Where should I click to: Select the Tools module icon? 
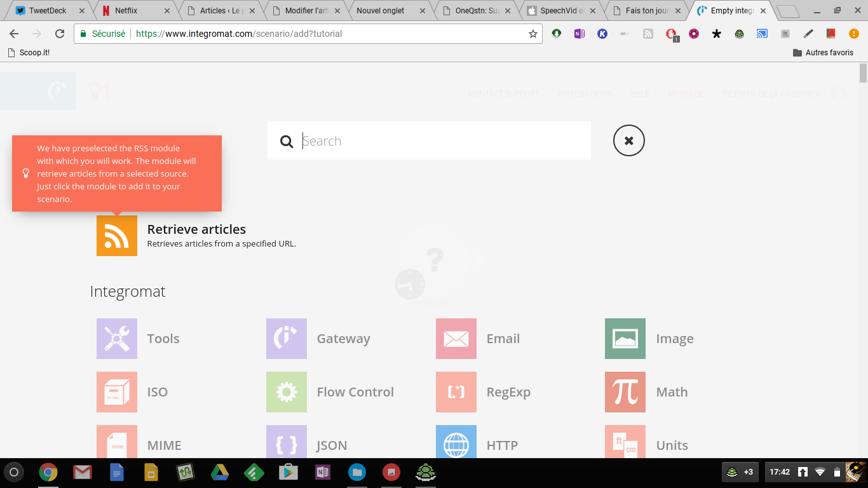117,339
